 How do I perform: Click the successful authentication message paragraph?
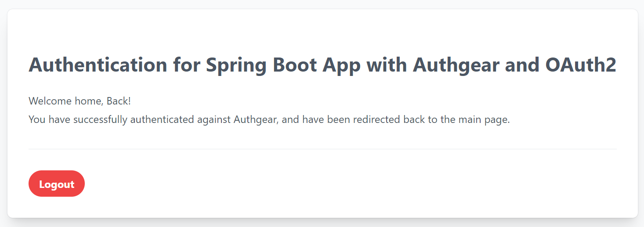269,119
